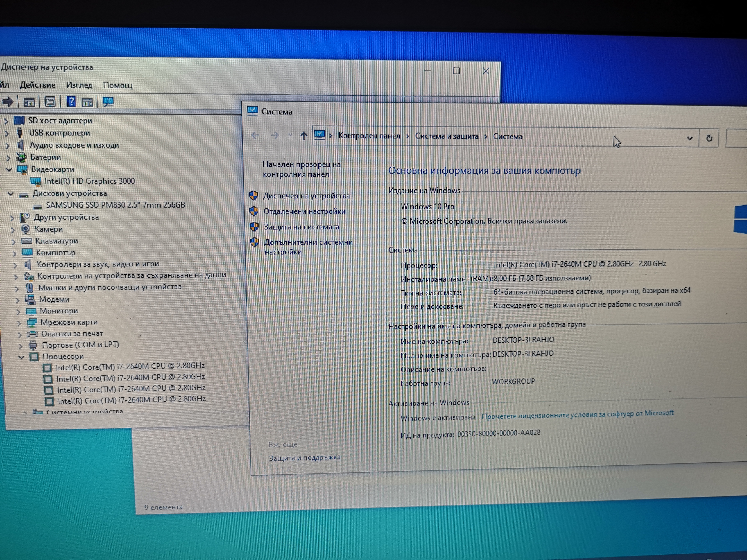Select Intel(R) HD Graphics 3000 device
This screenshot has height=560, width=747.
(89, 181)
